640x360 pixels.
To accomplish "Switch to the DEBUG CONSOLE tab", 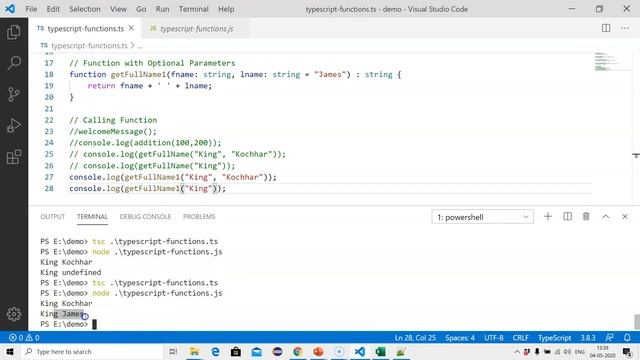I will [145, 217].
